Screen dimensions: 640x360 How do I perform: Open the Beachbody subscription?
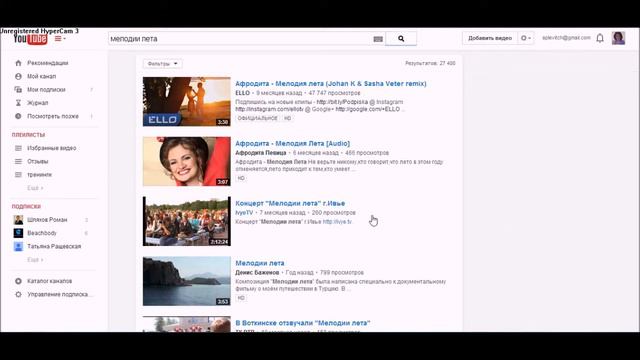coord(42,233)
